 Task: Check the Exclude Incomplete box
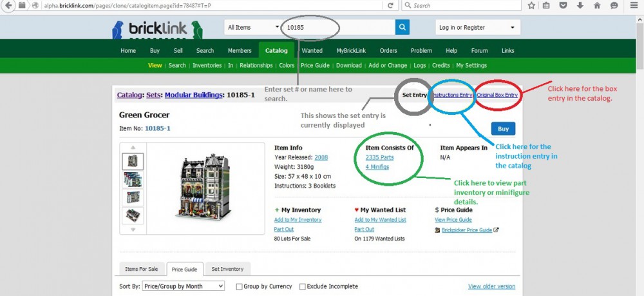302,286
